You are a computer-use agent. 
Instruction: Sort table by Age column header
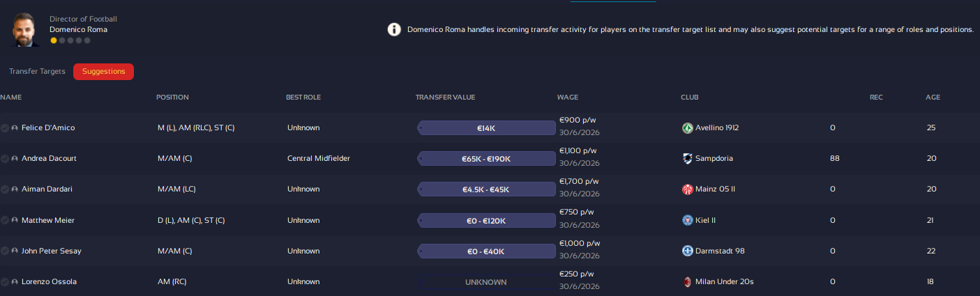tap(933, 98)
